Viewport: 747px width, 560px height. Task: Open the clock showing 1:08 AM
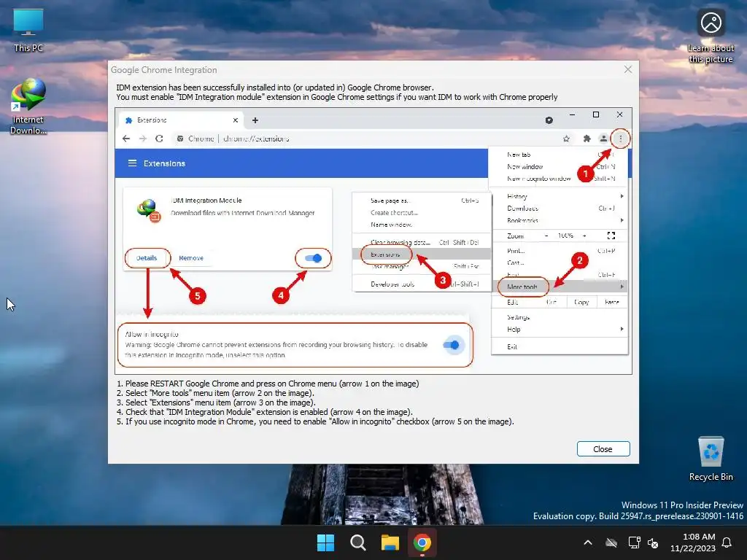point(693,542)
